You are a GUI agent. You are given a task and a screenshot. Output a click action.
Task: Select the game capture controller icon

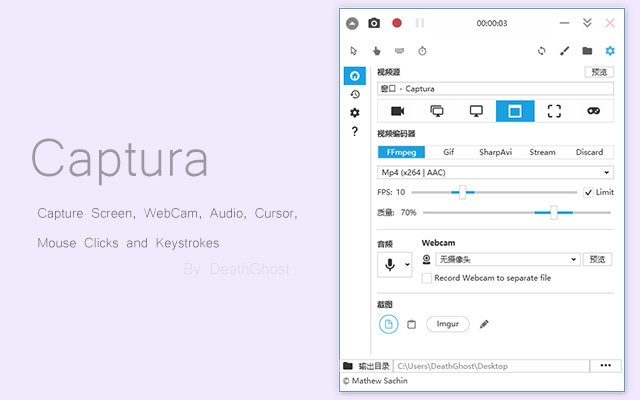click(x=593, y=111)
